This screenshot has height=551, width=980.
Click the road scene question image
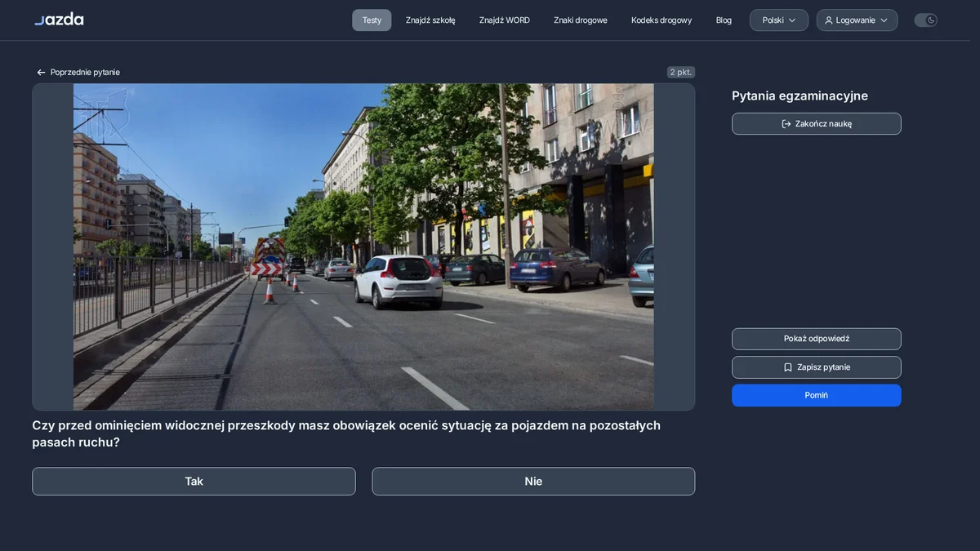tap(363, 247)
